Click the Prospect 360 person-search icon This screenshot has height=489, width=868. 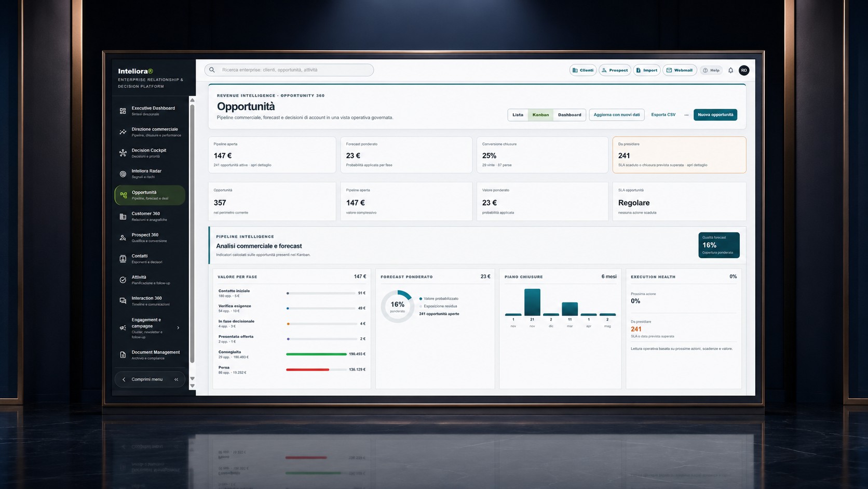coord(123,237)
